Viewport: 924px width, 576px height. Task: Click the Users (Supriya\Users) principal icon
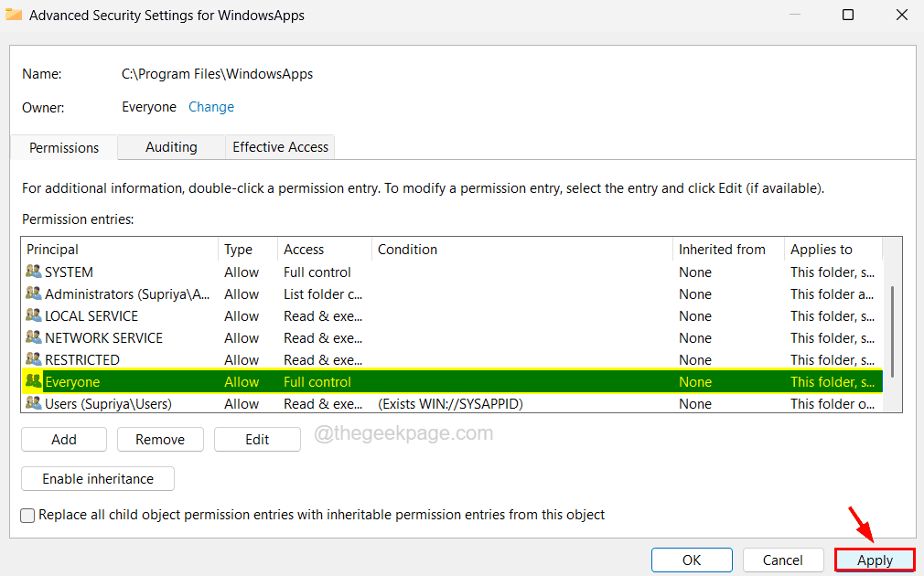pos(34,403)
